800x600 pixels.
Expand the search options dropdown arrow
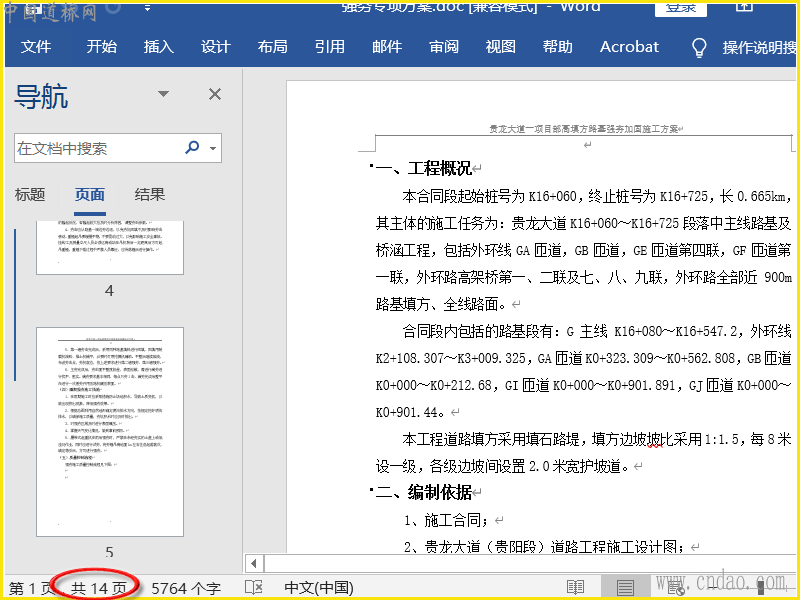pos(213,149)
